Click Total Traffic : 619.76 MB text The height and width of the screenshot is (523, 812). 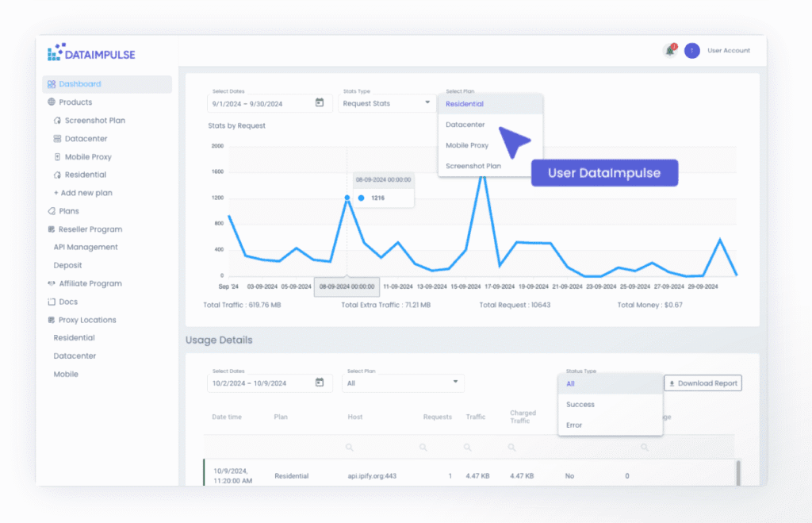pyautogui.click(x=242, y=305)
